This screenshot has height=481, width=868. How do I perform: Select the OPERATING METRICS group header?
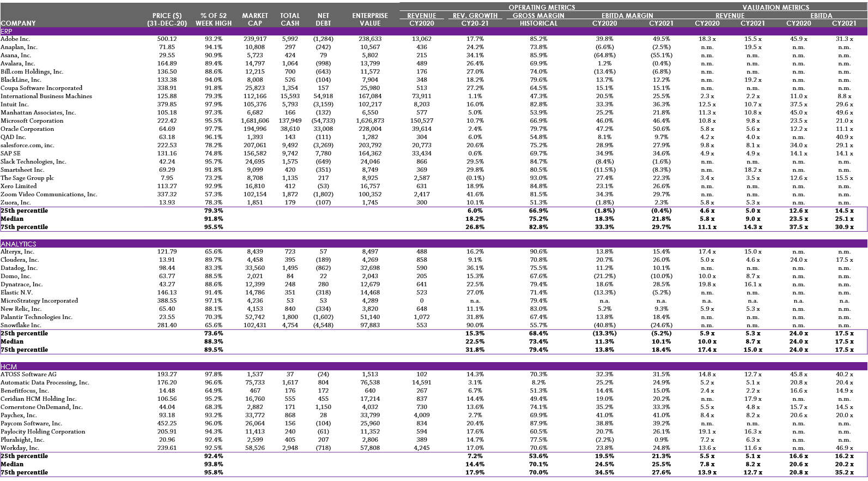click(542, 8)
